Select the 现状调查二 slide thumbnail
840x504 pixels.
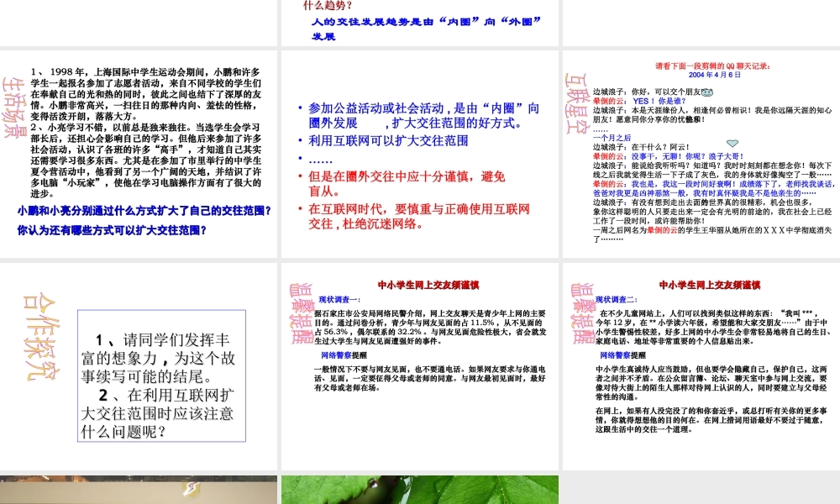701,366
